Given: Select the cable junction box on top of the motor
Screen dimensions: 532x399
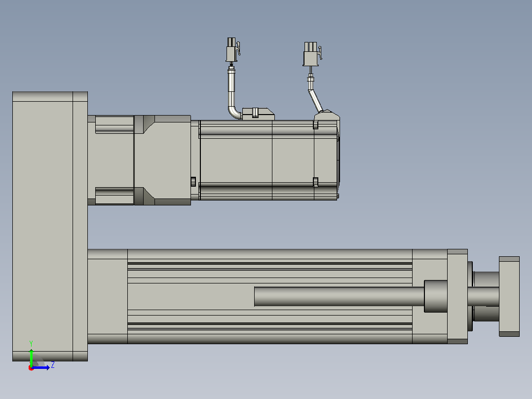Looking at the screenshot, I should pos(258,114).
